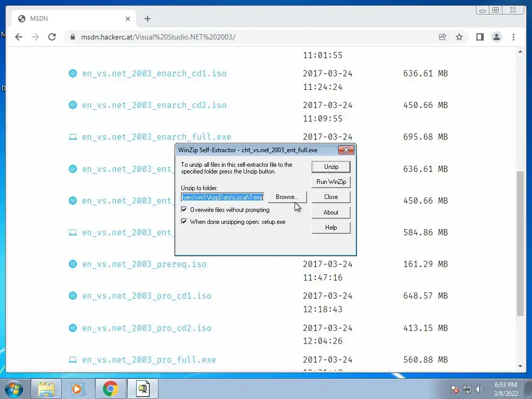Close WinZip Self-Extractor with red X
The image size is (532, 399).
346,150
